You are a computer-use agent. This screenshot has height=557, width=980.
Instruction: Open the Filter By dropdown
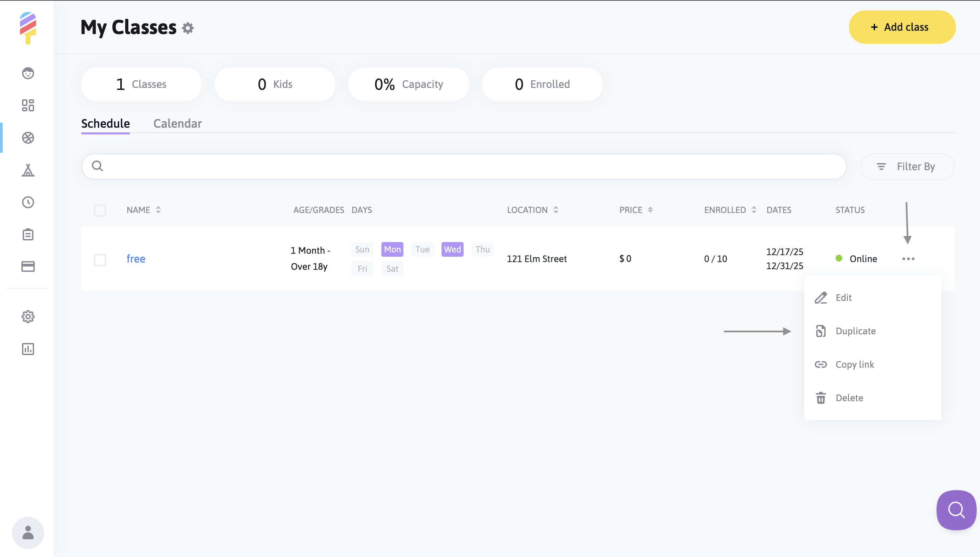tap(907, 166)
